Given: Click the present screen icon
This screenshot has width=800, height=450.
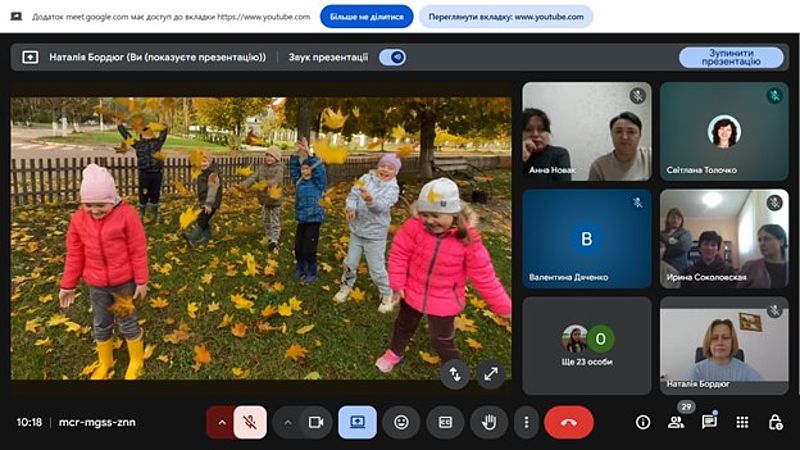Looking at the screenshot, I should pos(357,422).
